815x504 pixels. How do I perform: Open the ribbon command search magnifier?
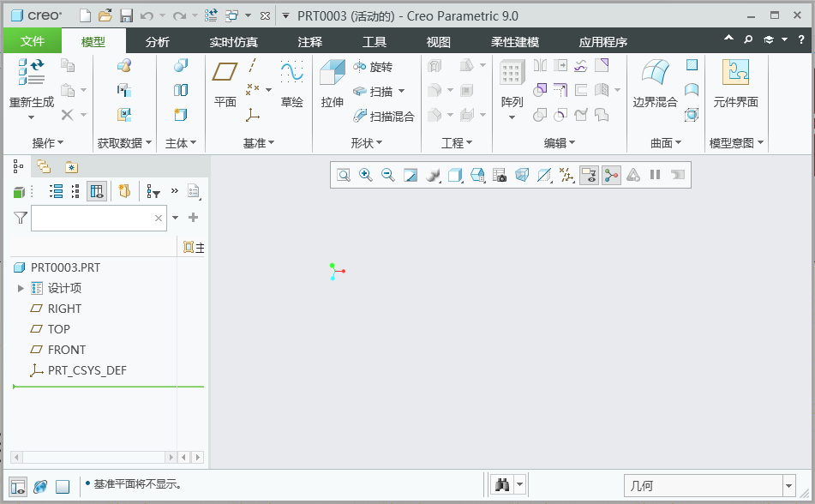748,39
